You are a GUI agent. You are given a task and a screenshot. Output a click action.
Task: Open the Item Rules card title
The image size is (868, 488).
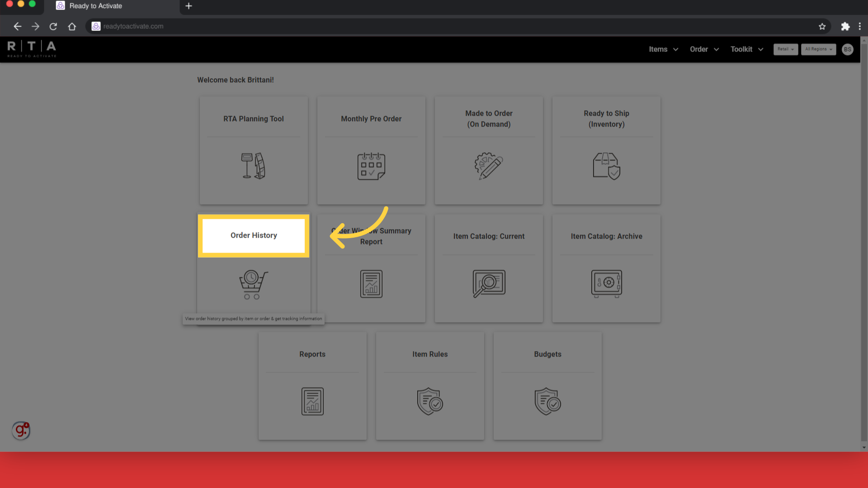pyautogui.click(x=430, y=354)
